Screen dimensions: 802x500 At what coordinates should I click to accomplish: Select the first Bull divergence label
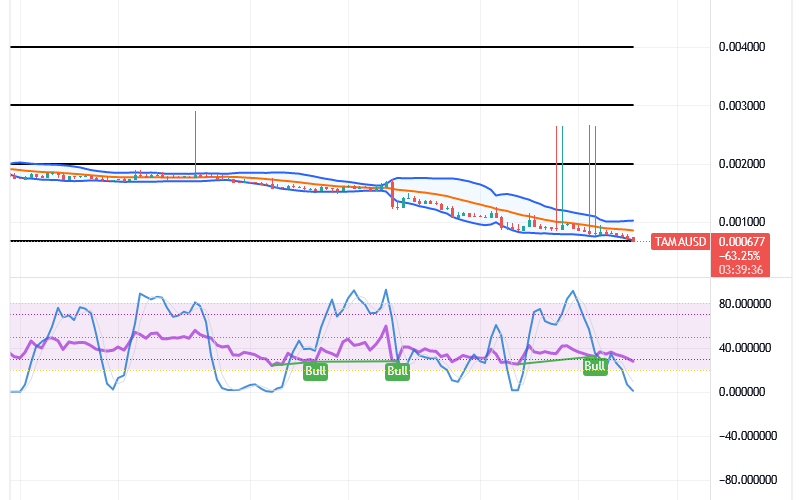click(x=315, y=371)
